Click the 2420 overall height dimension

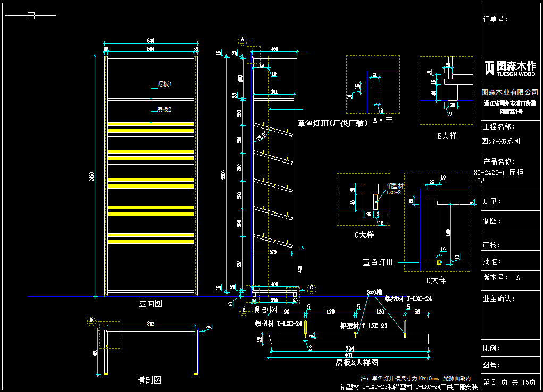point(92,175)
